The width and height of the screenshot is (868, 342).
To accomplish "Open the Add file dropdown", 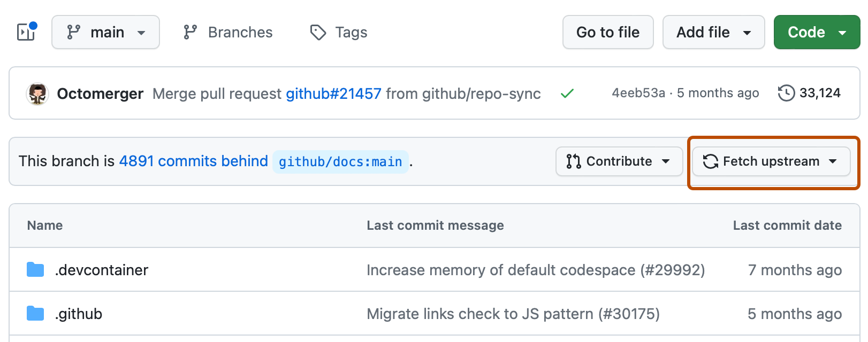I will [714, 32].
